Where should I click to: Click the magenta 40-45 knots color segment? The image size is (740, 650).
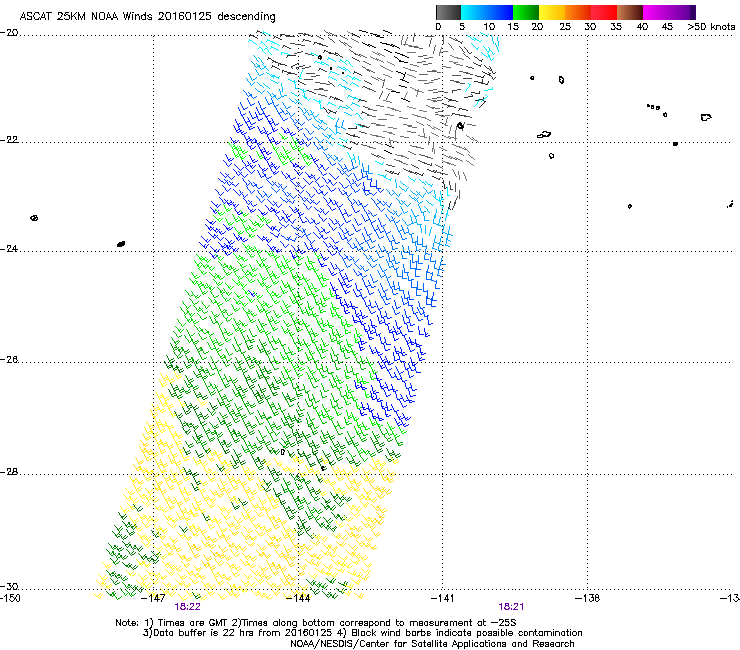pos(656,12)
